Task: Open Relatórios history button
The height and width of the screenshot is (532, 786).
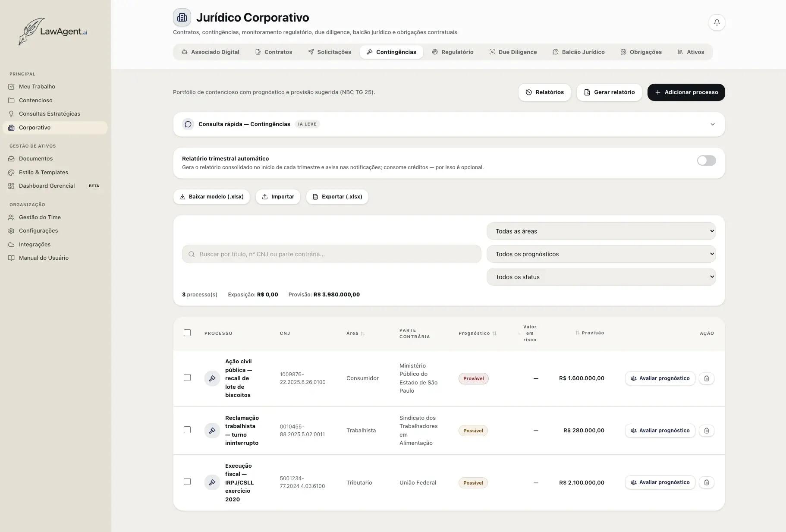Action: click(x=544, y=92)
